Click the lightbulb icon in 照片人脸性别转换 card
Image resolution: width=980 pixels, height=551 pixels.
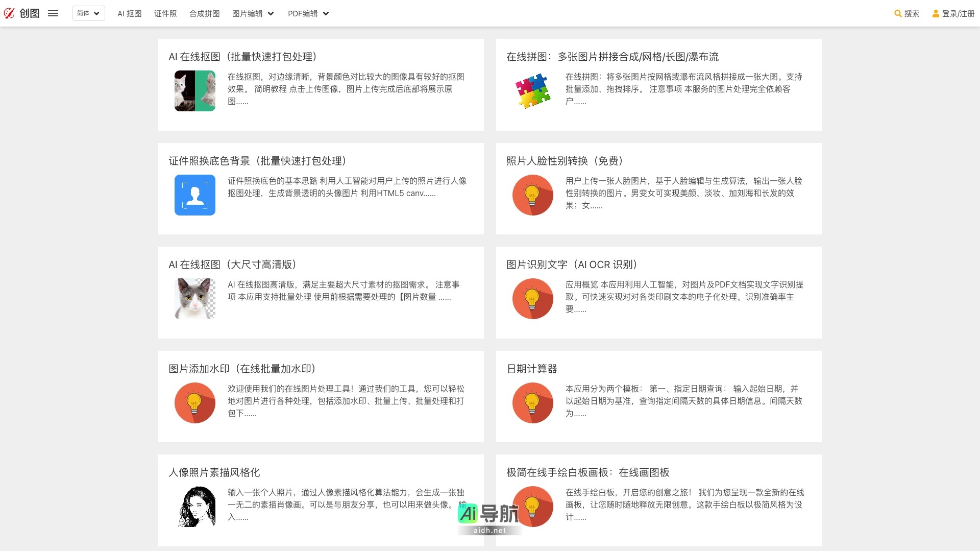533,195
